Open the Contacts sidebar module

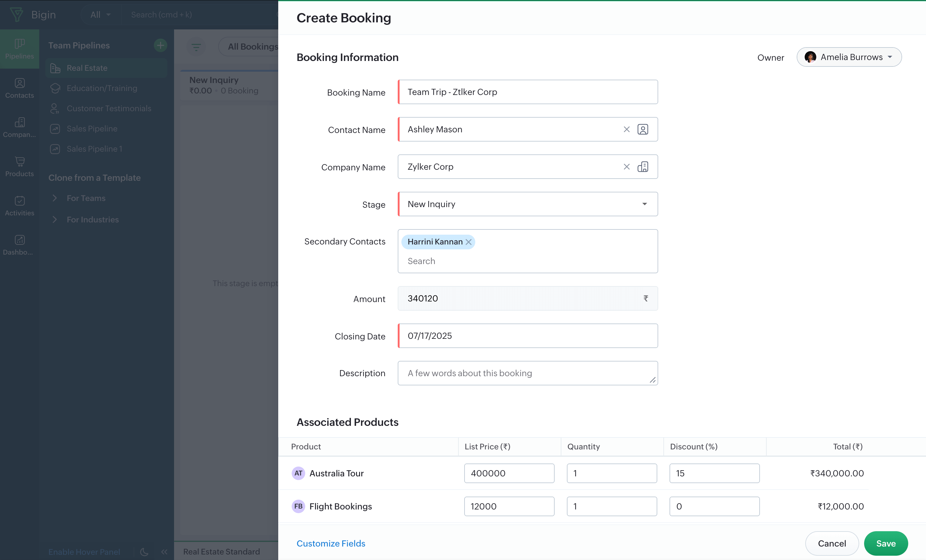click(x=20, y=88)
